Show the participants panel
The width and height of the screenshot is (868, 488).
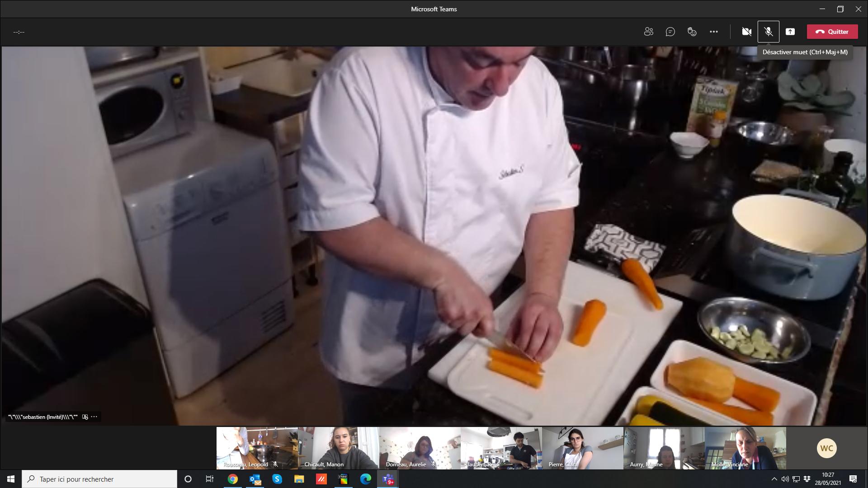649,32
